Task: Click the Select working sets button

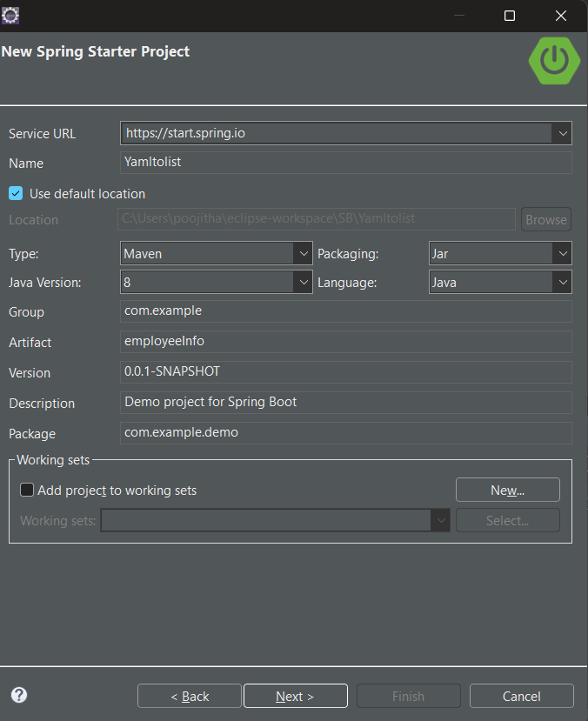Action: (507, 520)
